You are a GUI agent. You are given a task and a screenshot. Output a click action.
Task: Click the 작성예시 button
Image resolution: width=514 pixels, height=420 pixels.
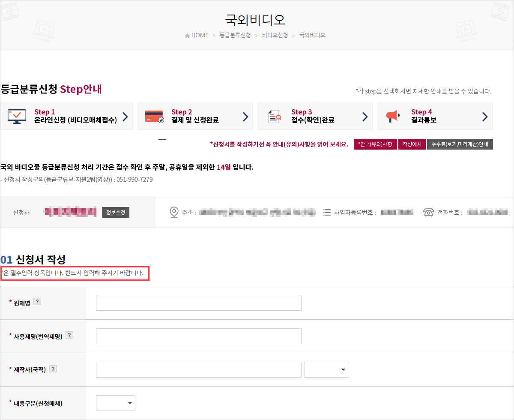click(412, 144)
